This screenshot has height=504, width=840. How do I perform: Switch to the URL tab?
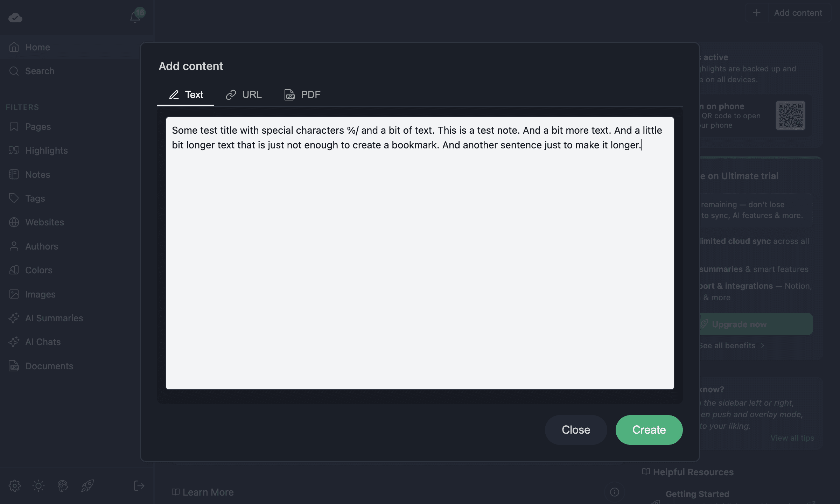(244, 94)
